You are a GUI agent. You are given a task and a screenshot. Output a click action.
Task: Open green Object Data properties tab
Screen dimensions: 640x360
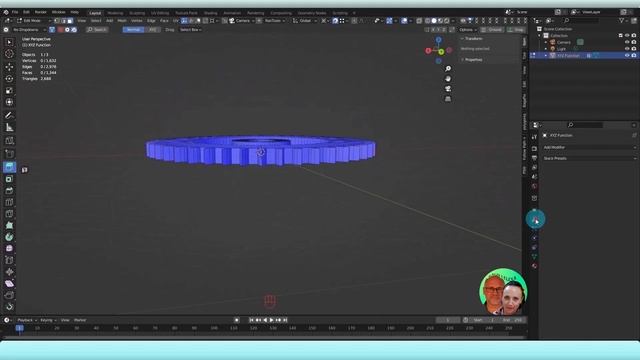click(534, 256)
